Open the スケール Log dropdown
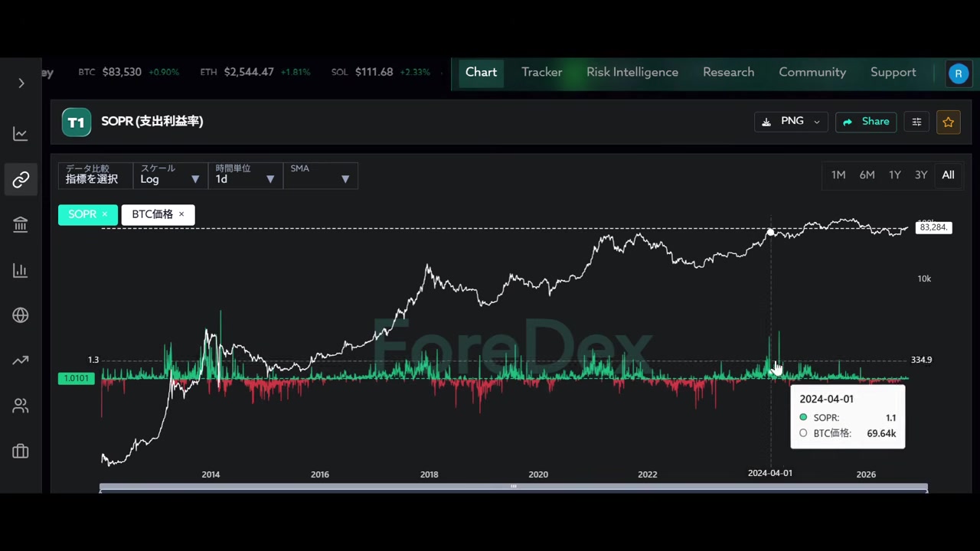This screenshot has height=551, width=980. [x=170, y=174]
